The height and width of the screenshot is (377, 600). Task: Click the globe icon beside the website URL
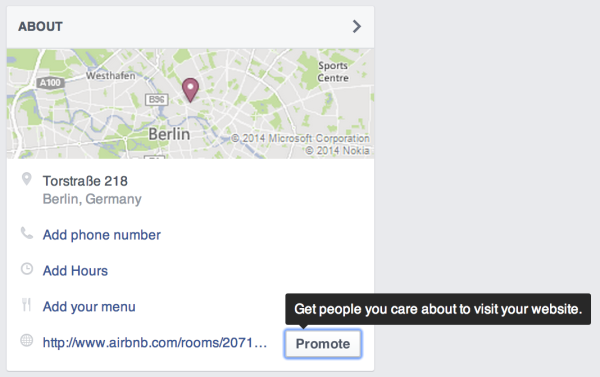(27, 340)
